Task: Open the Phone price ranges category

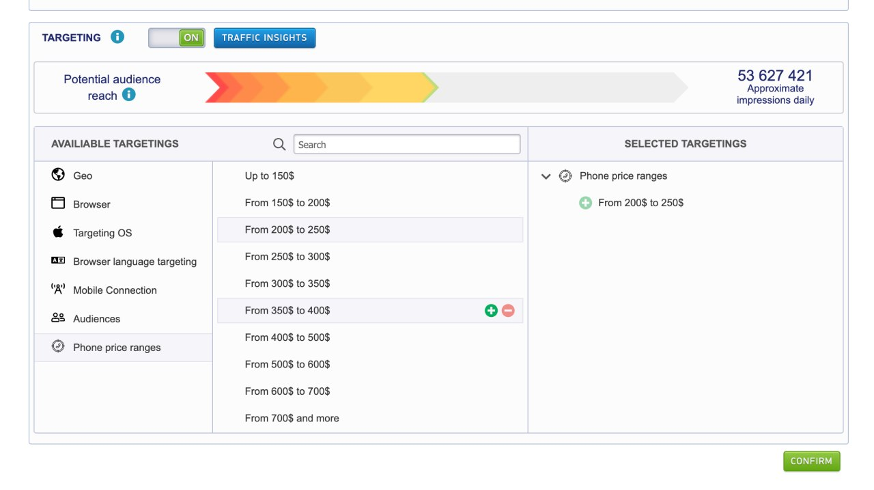Action: (x=116, y=348)
